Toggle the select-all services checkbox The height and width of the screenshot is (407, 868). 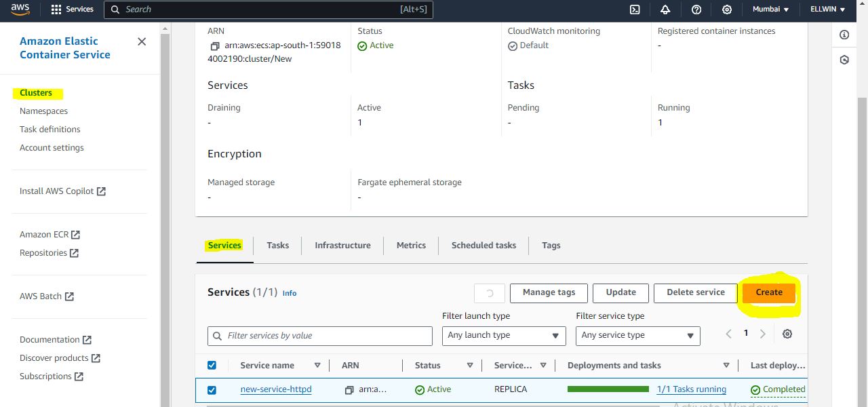[212, 365]
